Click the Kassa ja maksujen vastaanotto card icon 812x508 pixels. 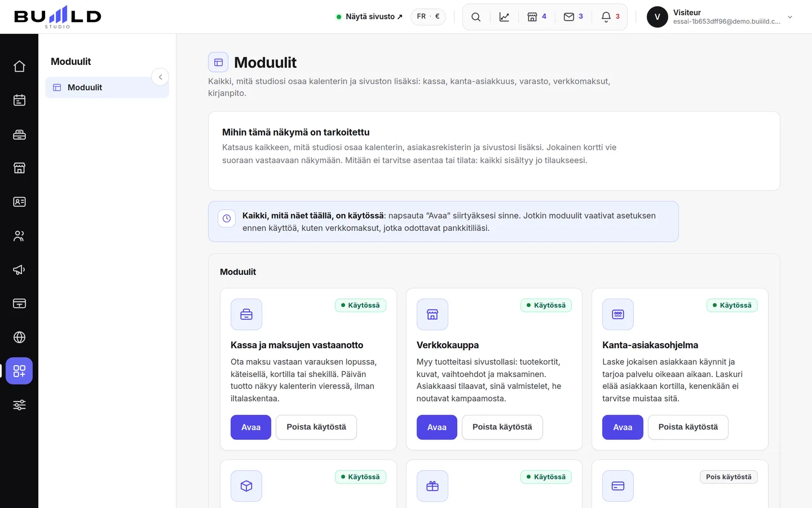point(246,314)
